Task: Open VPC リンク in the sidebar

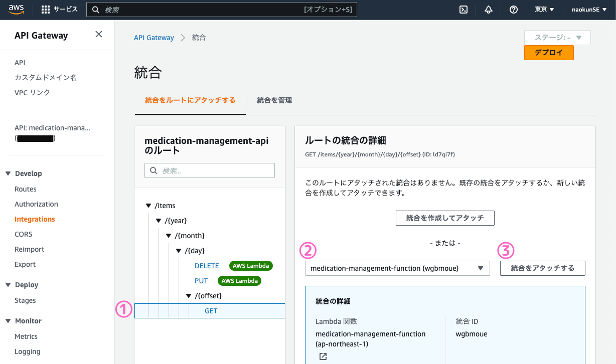Action: [33, 93]
